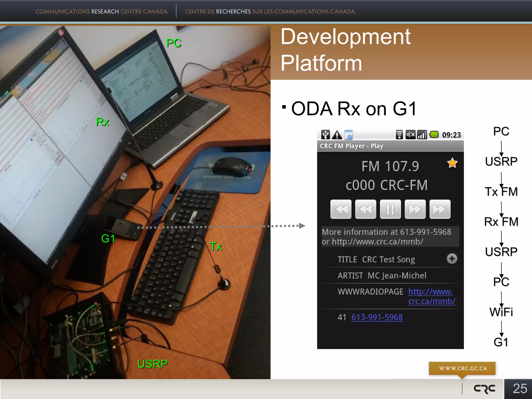The image size is (532, 399).
Task: Click 'Communications Research Centre Canada' header text
Action: 101,11
